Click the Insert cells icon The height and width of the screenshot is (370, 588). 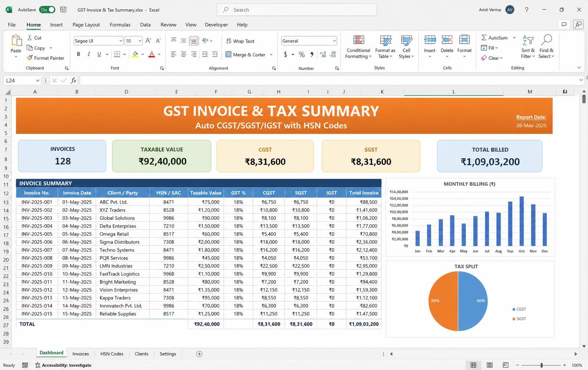point(430,40)
